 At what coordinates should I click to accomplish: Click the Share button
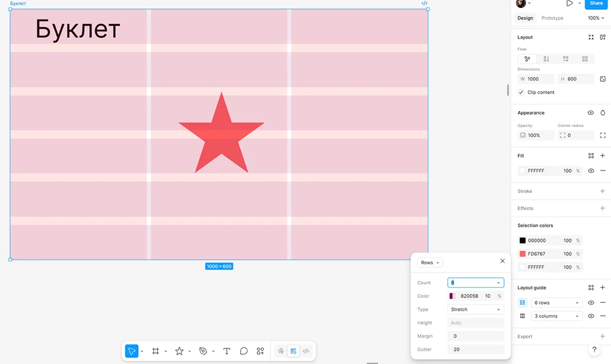coord(596,4)
